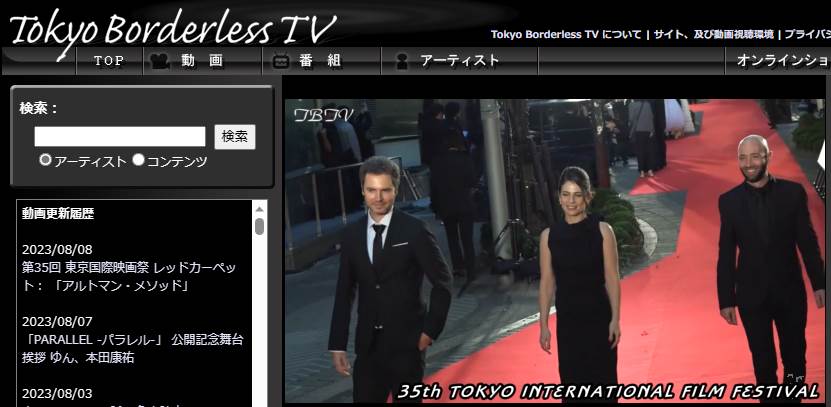Click the 動画更新履歴 heading

(58, 214)
